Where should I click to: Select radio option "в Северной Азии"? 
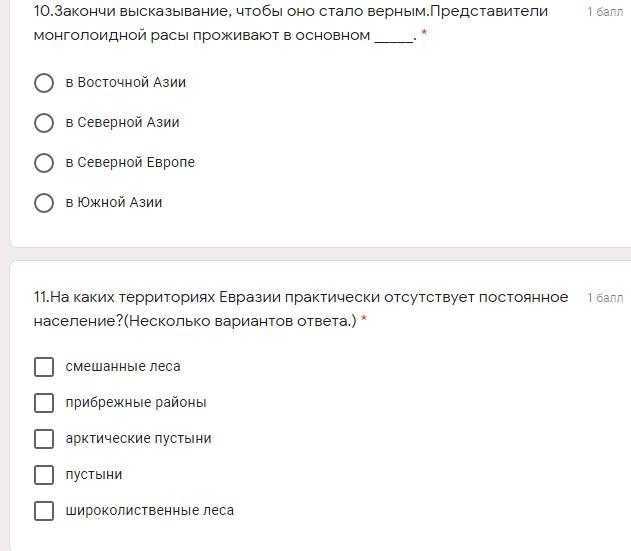[44, 123]
